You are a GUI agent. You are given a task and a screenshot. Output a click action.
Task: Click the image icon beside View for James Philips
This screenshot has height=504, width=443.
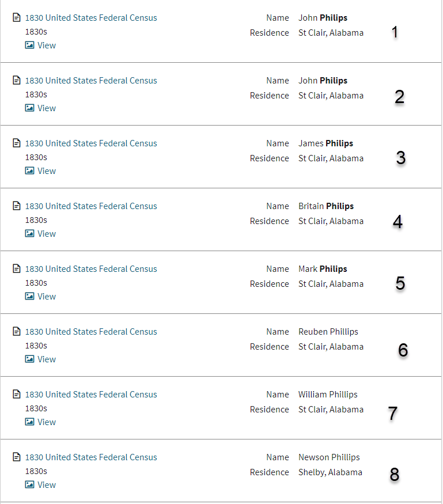(30, 171)
